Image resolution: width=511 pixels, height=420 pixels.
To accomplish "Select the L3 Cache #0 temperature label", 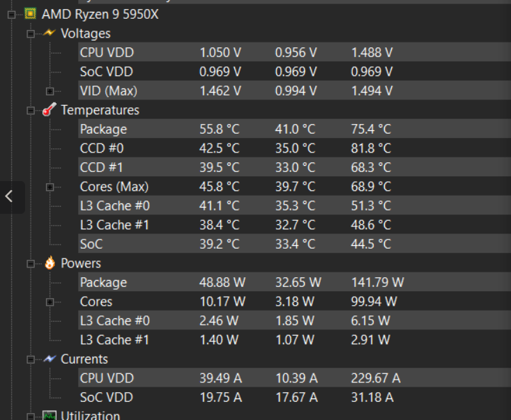I will (115, 205).
